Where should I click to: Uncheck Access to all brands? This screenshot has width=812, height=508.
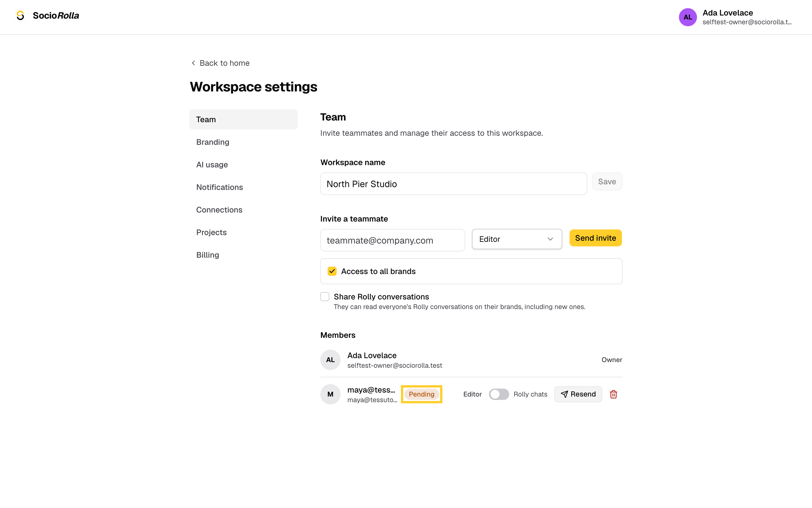click(x=332, y=271)
